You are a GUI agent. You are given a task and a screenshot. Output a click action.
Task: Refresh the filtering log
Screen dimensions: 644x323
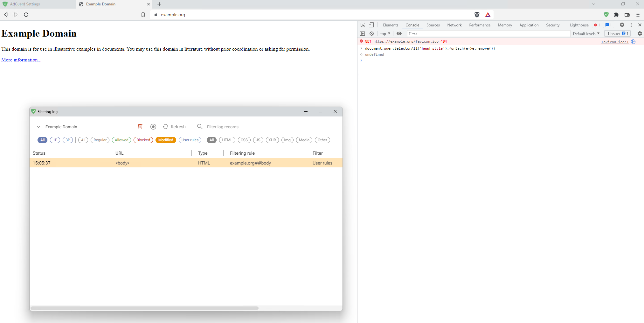tap(174, 127)
